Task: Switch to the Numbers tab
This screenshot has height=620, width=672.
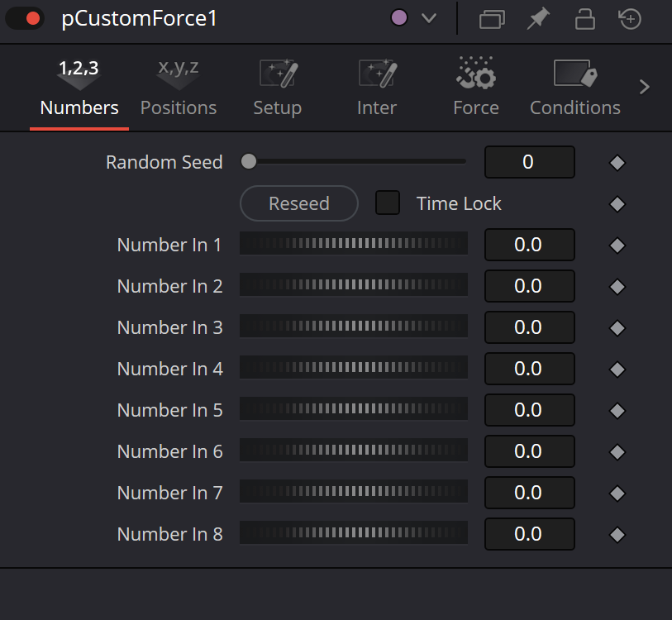Action: click(79, 88)
